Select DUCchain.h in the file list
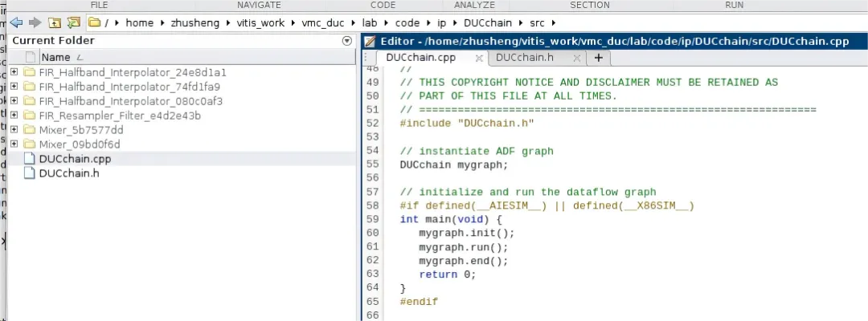 (69, 173)
